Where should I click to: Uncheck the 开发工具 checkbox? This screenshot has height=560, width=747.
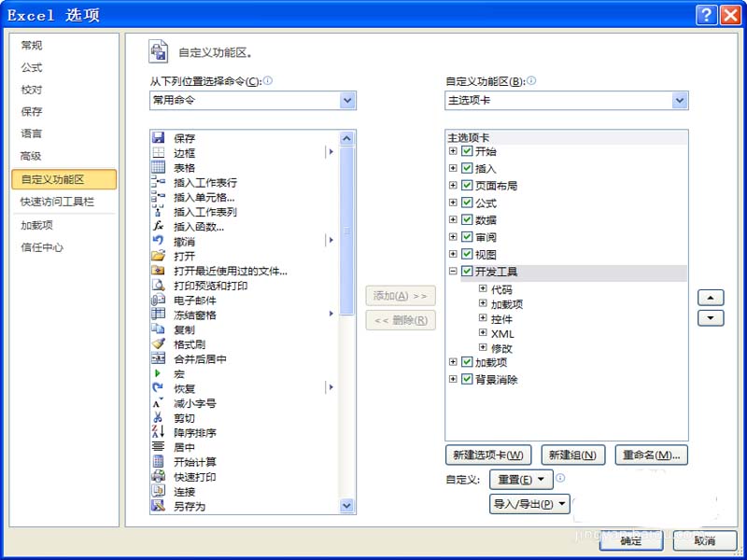(x=467, y=272)
